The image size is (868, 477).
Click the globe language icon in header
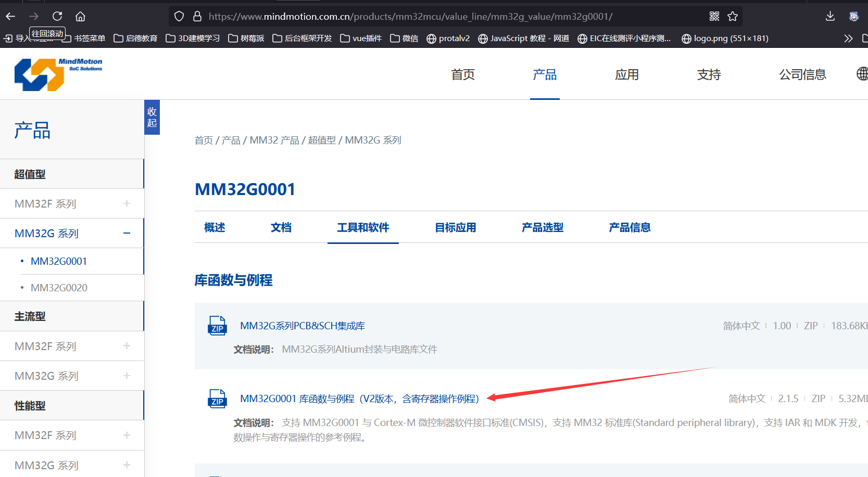coord(862,74)
